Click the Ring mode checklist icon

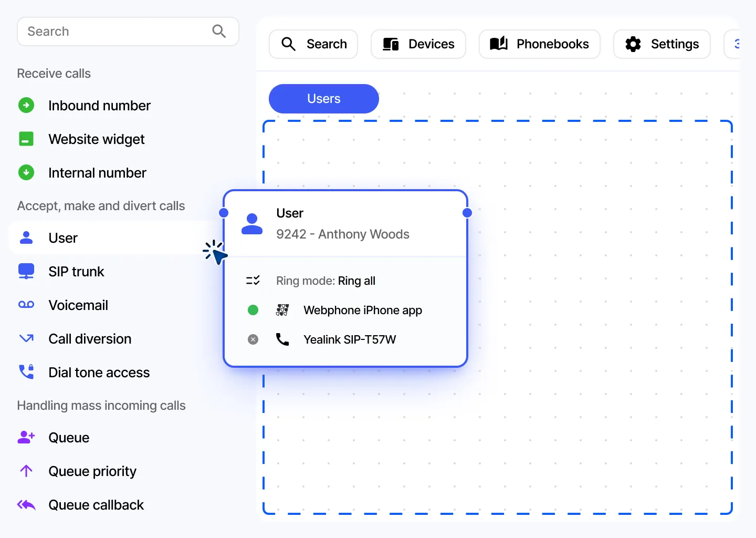coord(253,281)
